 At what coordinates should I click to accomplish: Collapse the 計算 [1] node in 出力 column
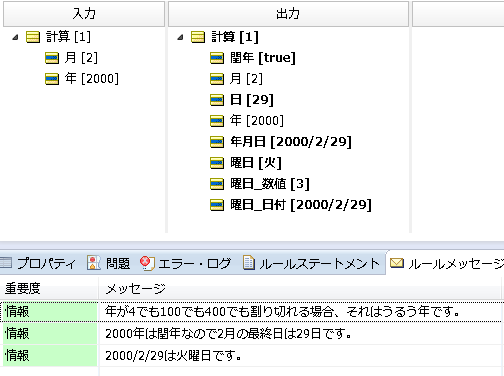pyautogui.click(x=180, y=37)
